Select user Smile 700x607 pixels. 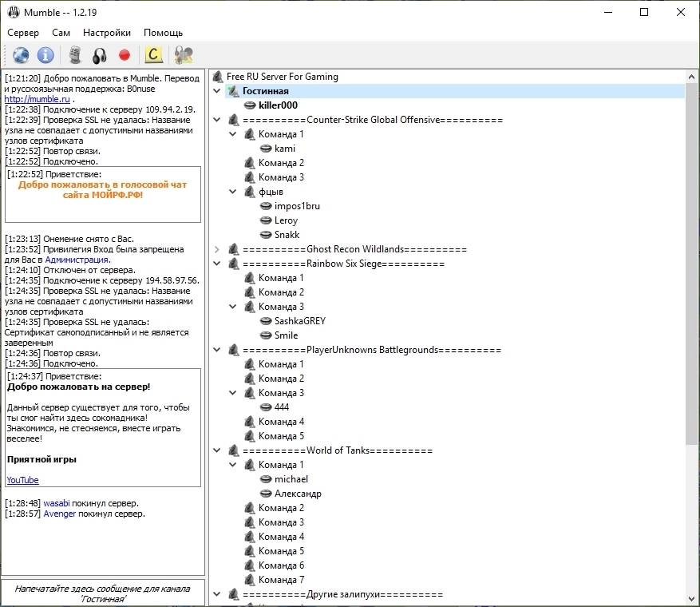[287, 335]
